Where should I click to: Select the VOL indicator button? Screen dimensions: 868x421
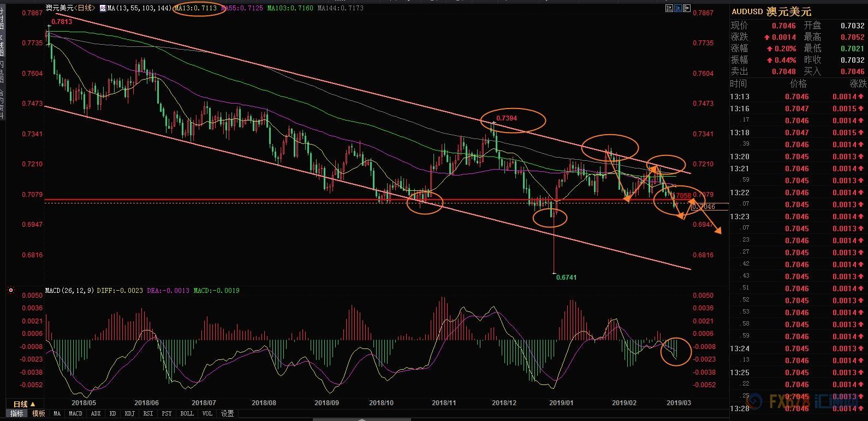207,414
